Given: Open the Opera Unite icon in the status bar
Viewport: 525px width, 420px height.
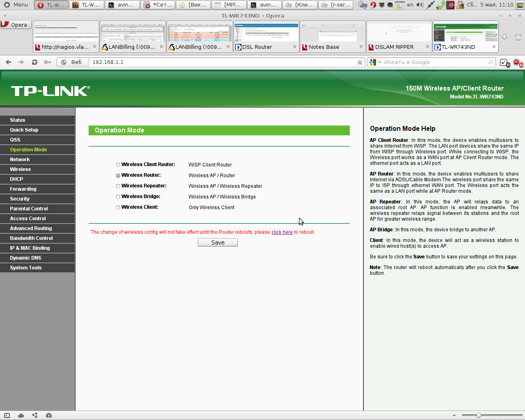Looking at the screenshot, I should tap(35, 415).
